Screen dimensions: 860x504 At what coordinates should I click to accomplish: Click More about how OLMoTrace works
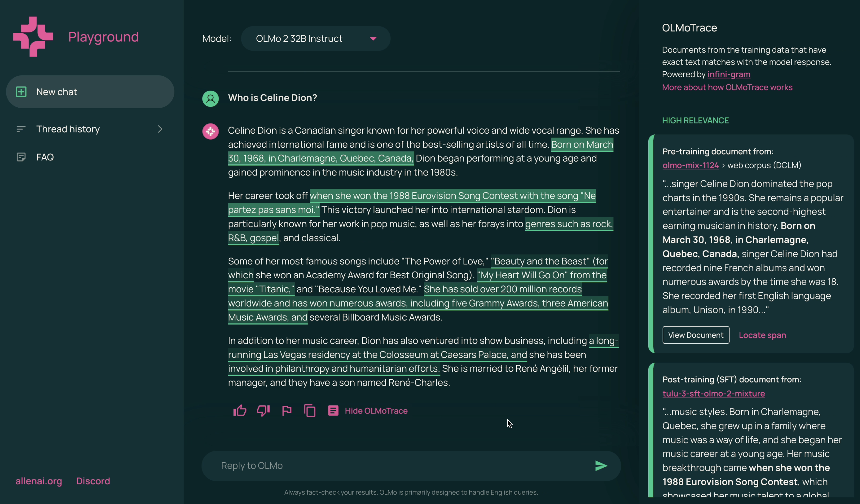[727, 87]
